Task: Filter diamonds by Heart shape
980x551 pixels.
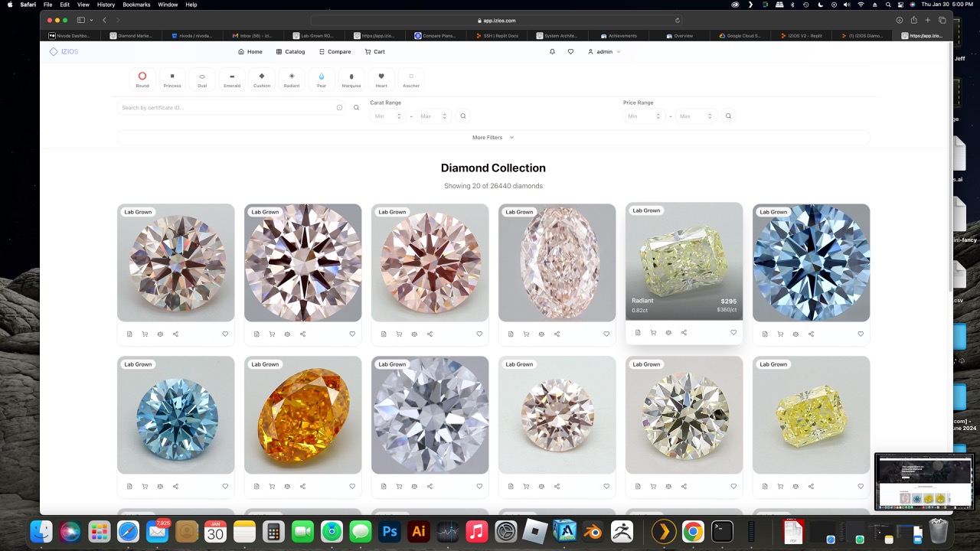Action: [x=381, y=79]
